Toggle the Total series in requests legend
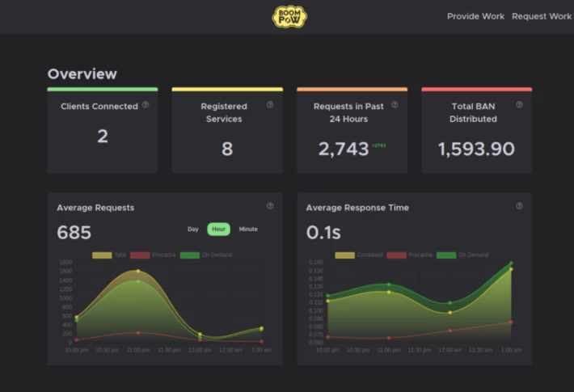Image resolution: width=574 pixels, height=392 pixels. click(109, 255)
